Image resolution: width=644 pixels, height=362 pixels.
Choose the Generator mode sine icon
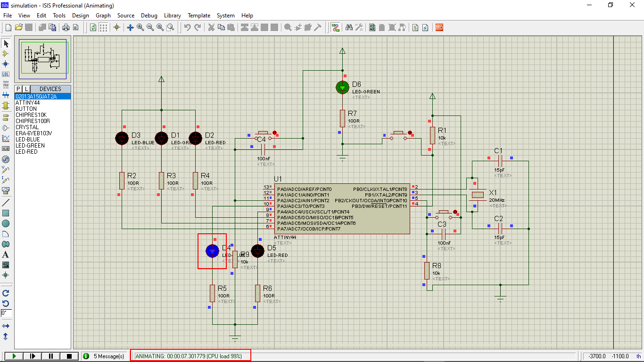coord(6,159)
